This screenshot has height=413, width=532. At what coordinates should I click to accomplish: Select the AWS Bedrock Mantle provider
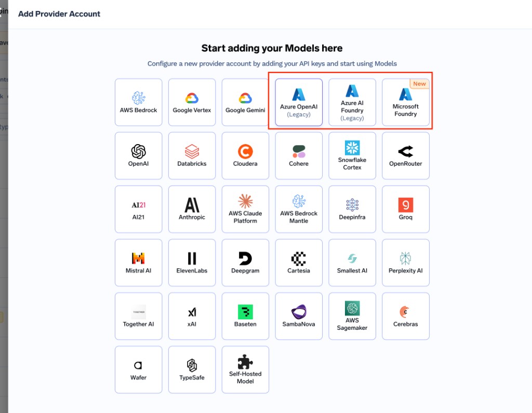[x=299, y=209]
